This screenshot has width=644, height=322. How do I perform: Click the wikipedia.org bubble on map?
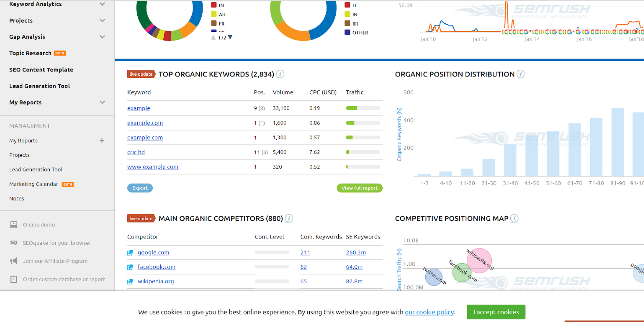(x=479, y=261)
